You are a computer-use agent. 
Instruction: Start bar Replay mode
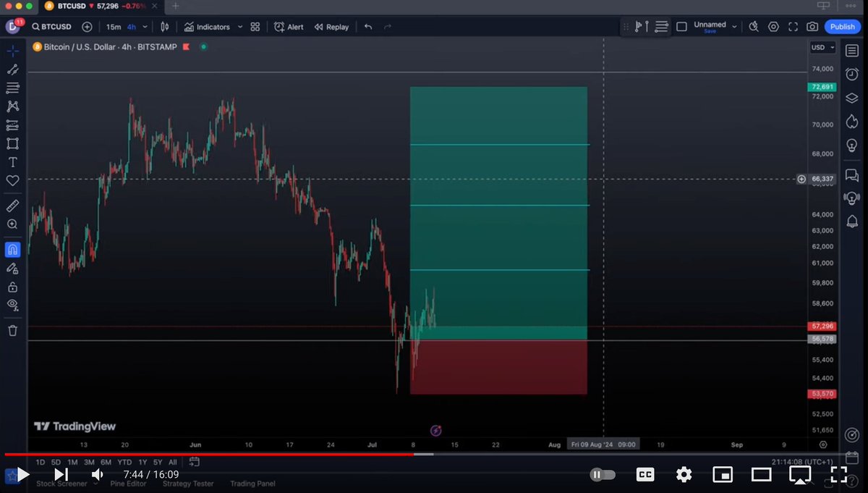331,27
